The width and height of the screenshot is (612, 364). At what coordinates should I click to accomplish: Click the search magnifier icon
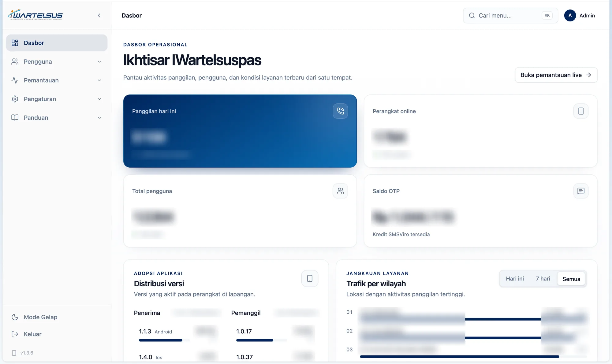click(x=472, y=16)
